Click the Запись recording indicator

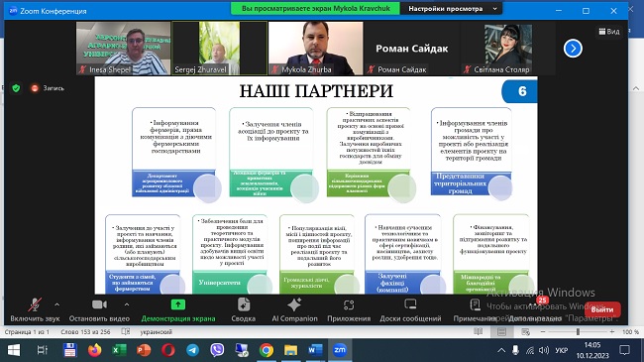coord(49,88)
